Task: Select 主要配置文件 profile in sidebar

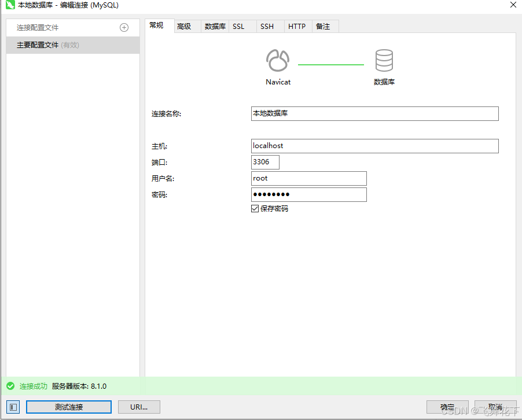Action: coord(73,45)
